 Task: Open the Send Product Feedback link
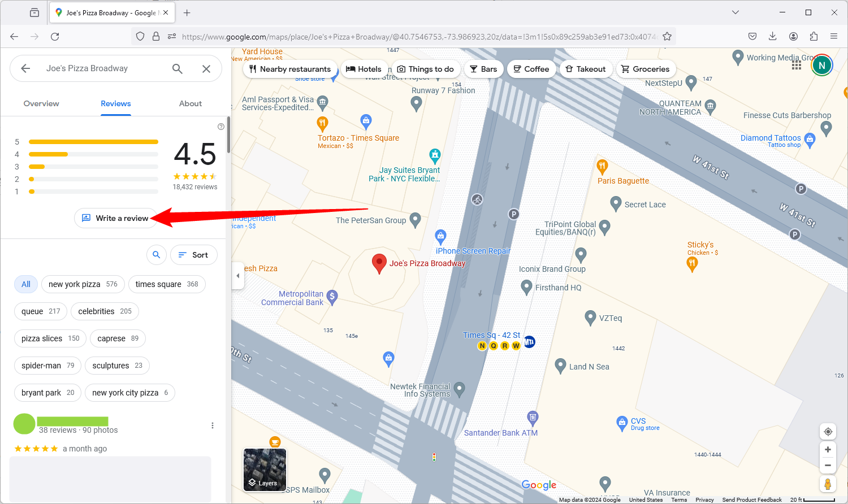pos(752,499)
